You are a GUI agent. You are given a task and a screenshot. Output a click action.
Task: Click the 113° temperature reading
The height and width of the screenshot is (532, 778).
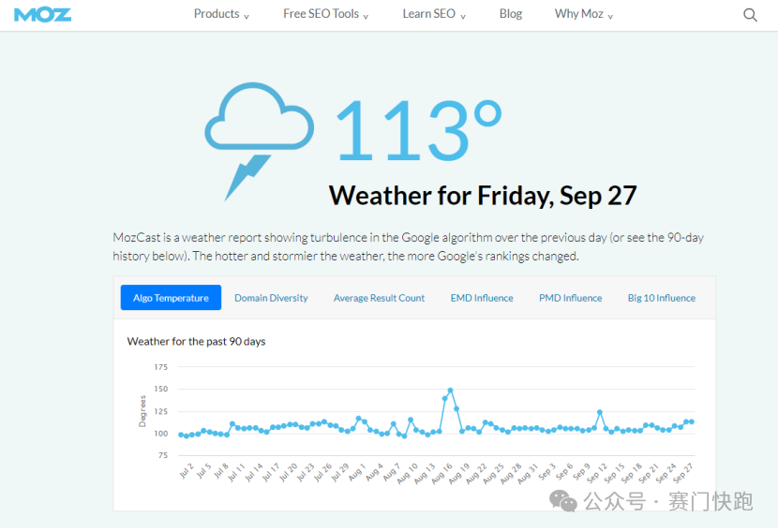pyautogui.click(x=418, y=131)
